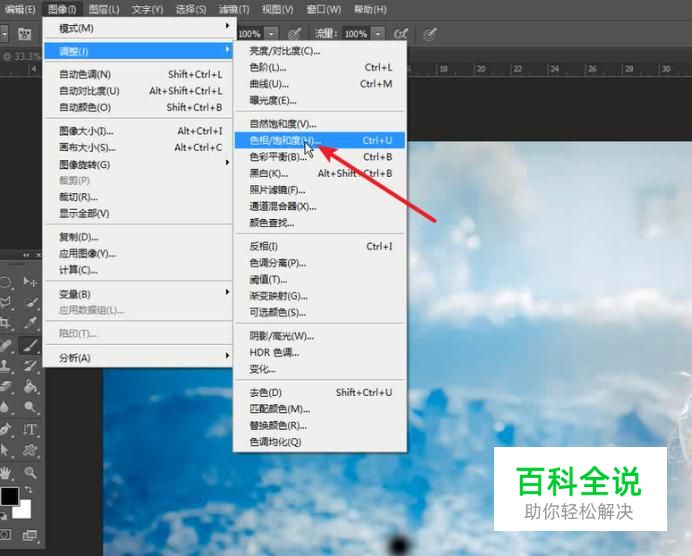The image size is (692, 556).
Task: Choose 自动色调(N) command
Action: [x=139, y=75]
